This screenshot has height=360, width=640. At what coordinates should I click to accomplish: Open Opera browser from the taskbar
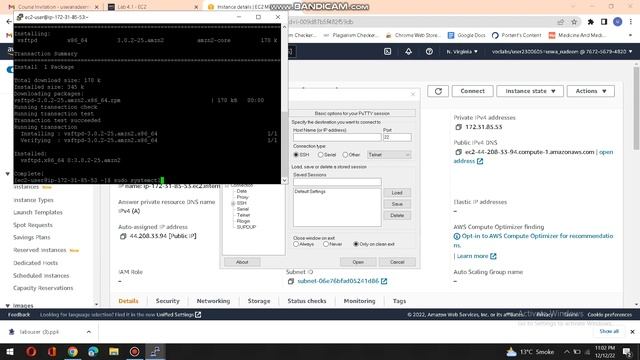pyautogui.click(x=31, y=351)
